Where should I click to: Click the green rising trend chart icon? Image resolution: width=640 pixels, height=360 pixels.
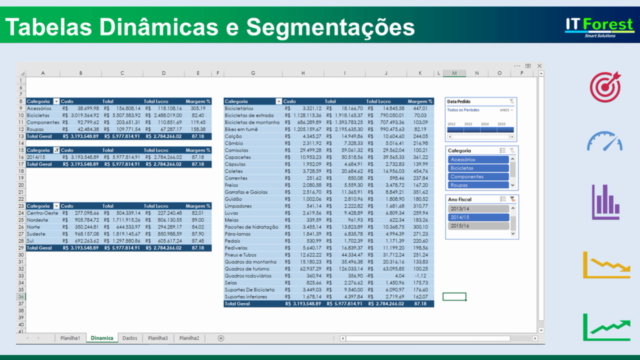click(607, 327)
